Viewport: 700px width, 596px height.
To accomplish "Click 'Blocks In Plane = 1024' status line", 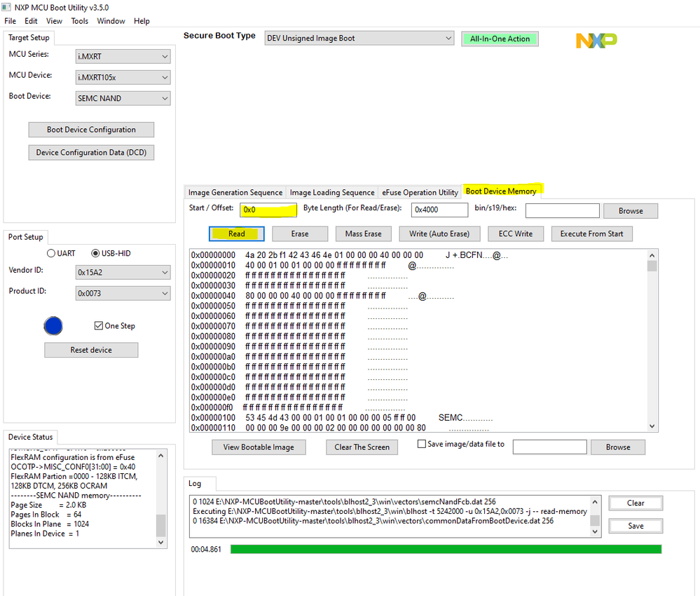I will [50, 524].
